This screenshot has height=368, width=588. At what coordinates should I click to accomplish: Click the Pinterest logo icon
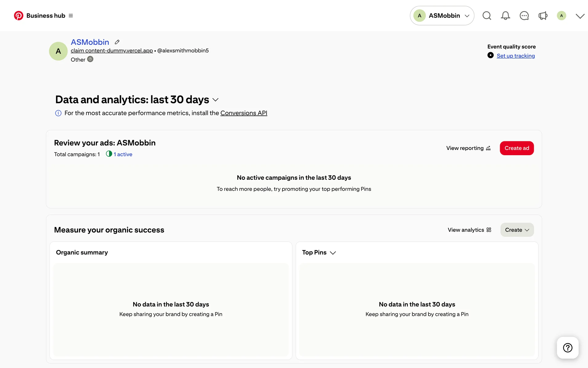[18, 16]
